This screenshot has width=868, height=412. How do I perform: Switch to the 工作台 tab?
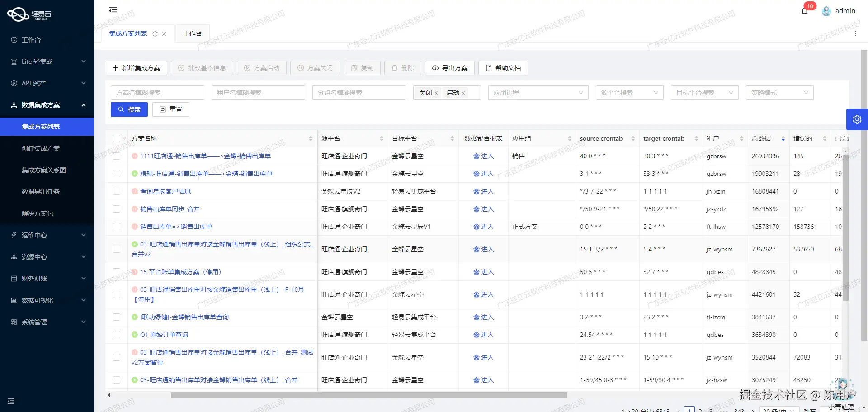pos(192,33)
